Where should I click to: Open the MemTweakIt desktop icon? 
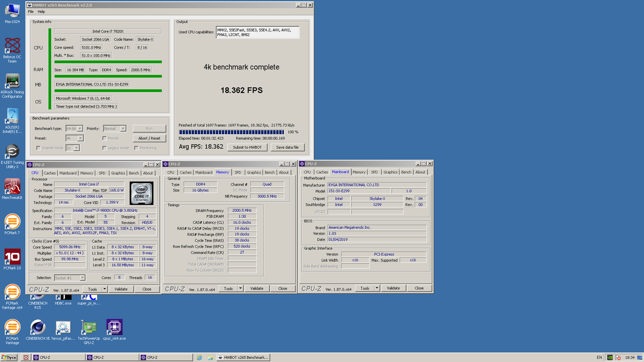pyautogui.click(x=12, y=189)
